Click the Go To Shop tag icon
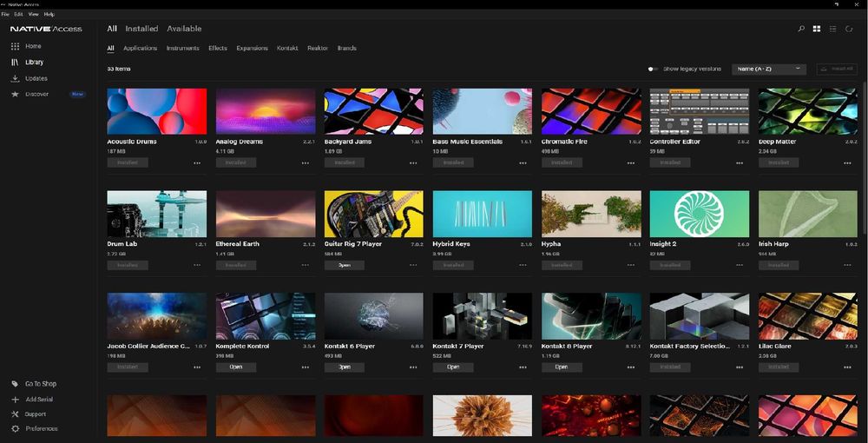The height and width of the screenshot is (443, 868). tap(15, 384)
